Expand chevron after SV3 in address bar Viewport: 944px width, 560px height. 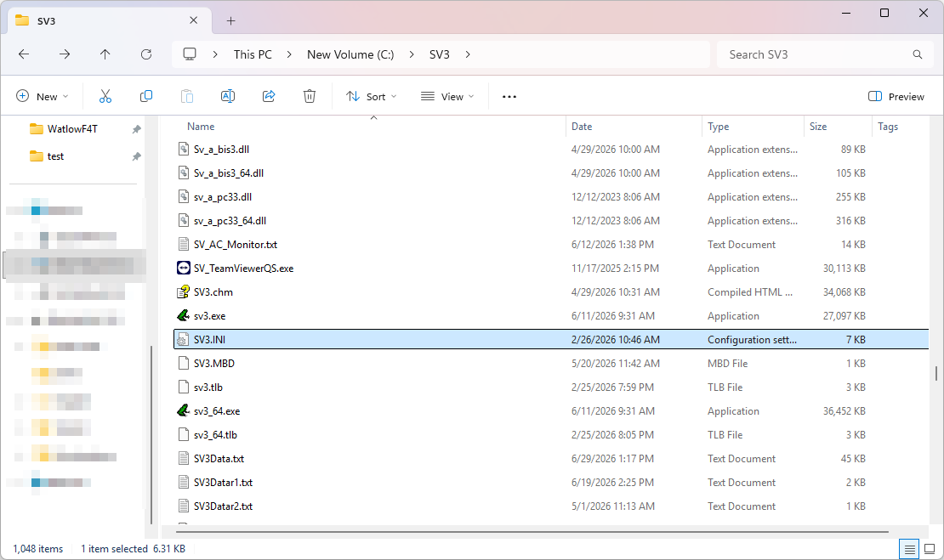click(x=468, y=54)
